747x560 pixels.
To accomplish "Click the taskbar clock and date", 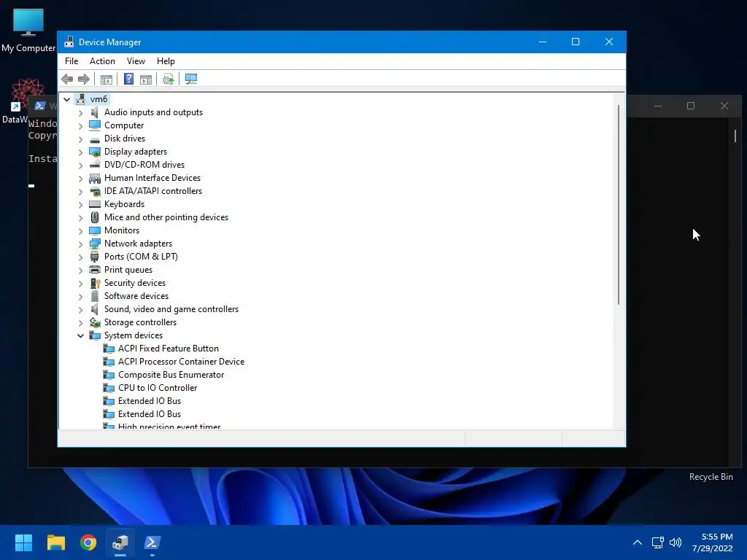I will (x=712, y=542).
